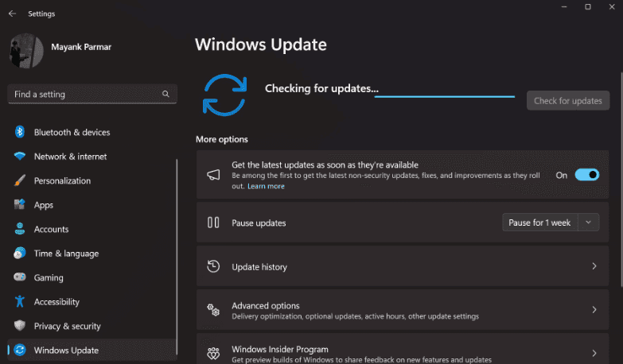This screenshot has width=623, height=364.
Task: Click the Bluetooth & devices icon
Action: pyautogui.click(x=19, y=132)
